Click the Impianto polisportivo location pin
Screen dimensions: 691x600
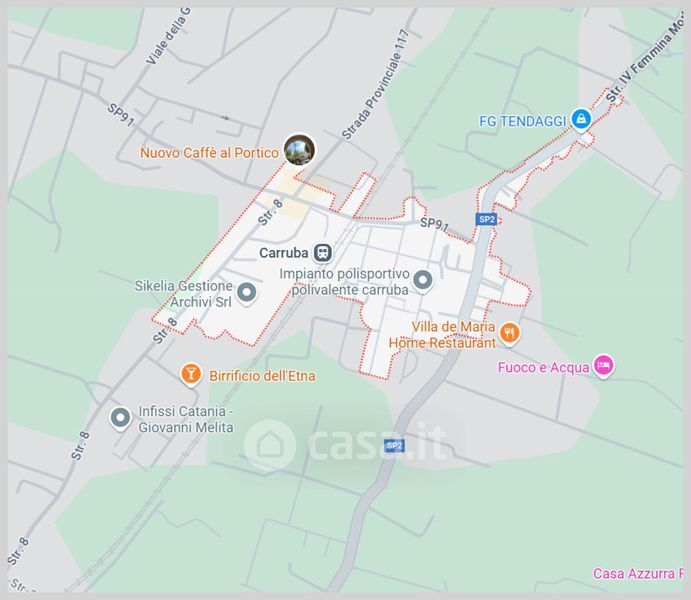click(x=423, y=281)
